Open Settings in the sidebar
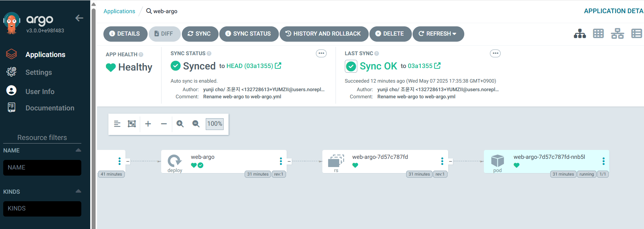644x229 pixels. pyautogui.click(x=39, y=72)
